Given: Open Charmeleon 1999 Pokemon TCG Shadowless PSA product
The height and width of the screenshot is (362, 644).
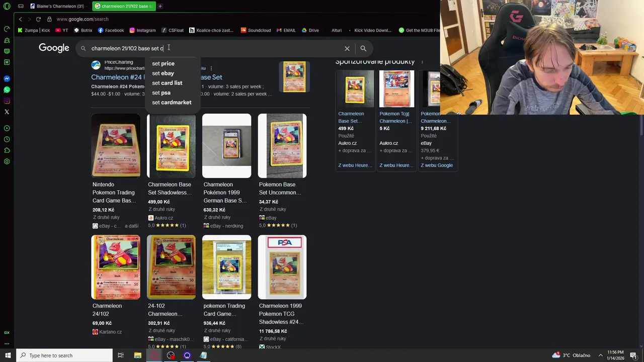Looking at the screenshot, I should 282,292.
